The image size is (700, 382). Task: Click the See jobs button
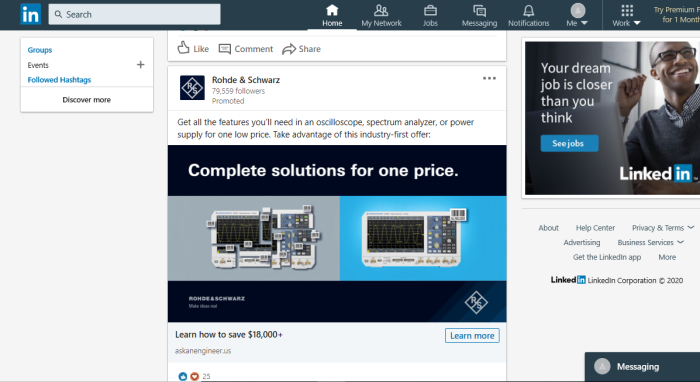click(569, 143)
